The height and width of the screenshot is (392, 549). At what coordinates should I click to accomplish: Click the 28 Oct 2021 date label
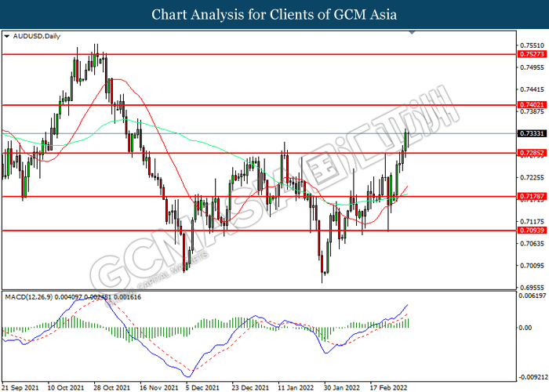pos(111,387)
